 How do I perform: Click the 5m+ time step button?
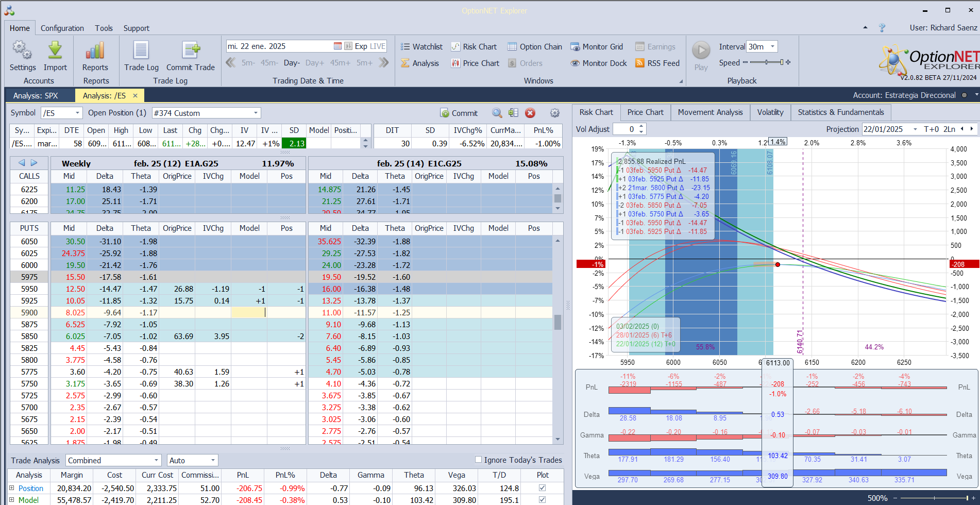tap(364, 63)
